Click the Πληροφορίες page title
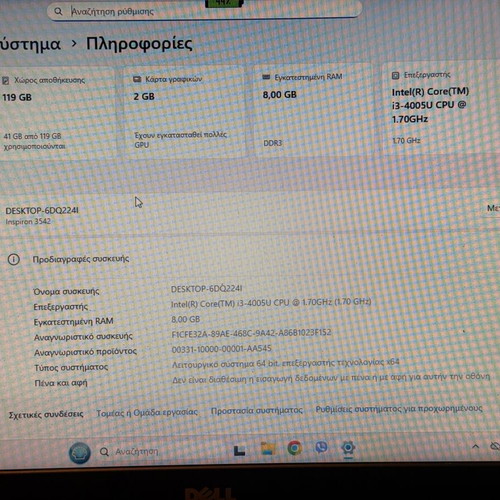 (139, 44)
